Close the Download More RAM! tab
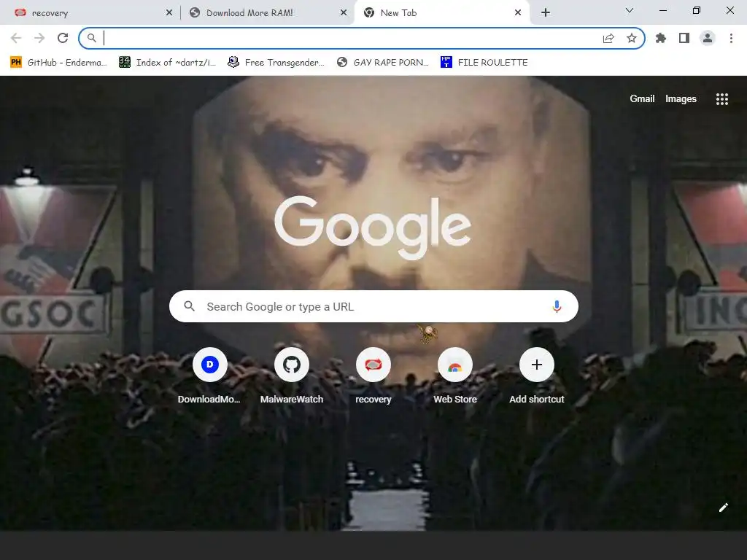Screen dimensions: 747x560 [344, 13]
